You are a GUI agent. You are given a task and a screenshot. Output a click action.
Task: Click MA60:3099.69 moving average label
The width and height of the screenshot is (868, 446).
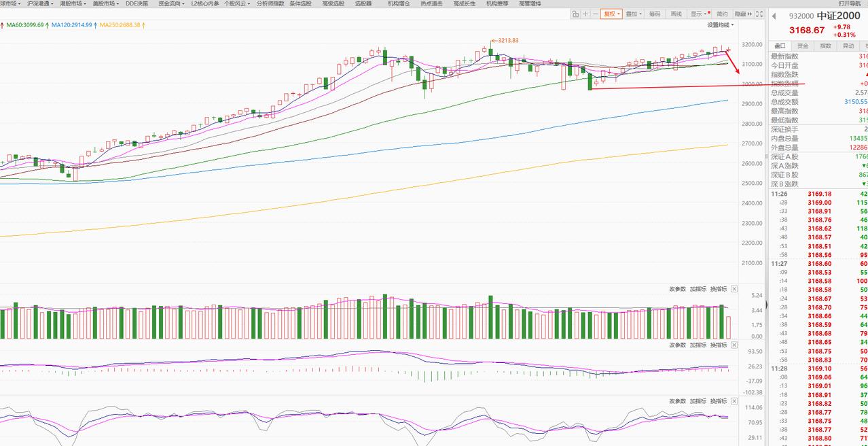pyautogui.click(x=24, y=25)
